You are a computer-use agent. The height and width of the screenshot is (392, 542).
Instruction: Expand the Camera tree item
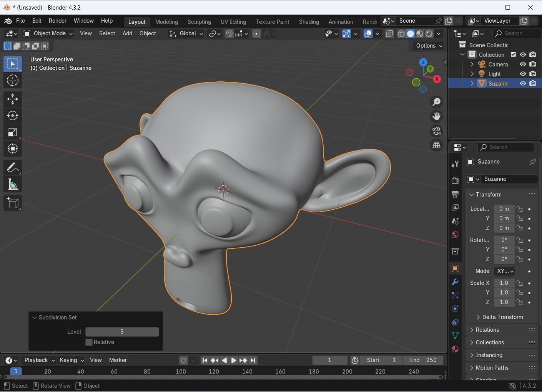click(x=472, y=64)
